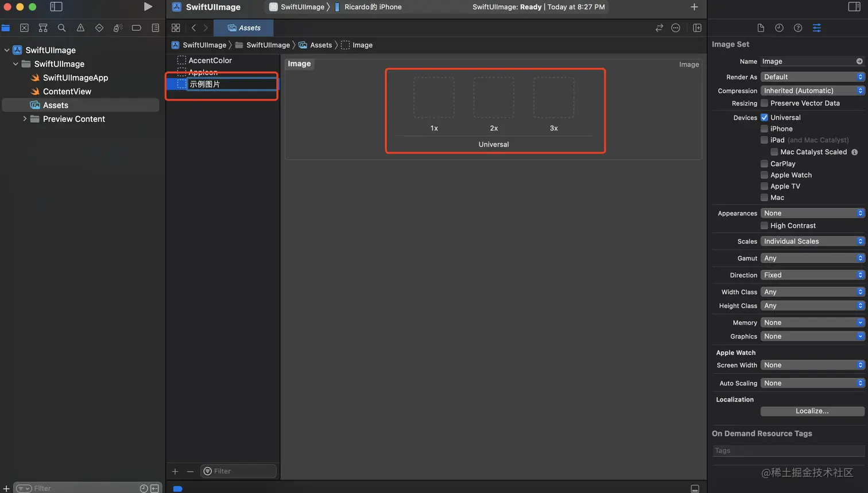The width and height of the screenshot is (868, 493).
Task: Open the Gamut dropdown
Action: (812, 258)
